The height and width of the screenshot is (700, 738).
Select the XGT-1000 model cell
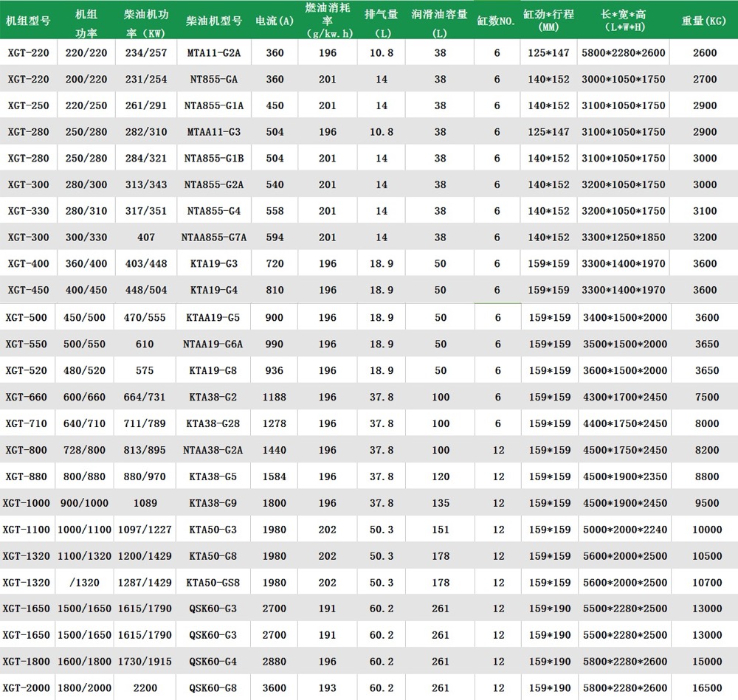coord(27,503)
